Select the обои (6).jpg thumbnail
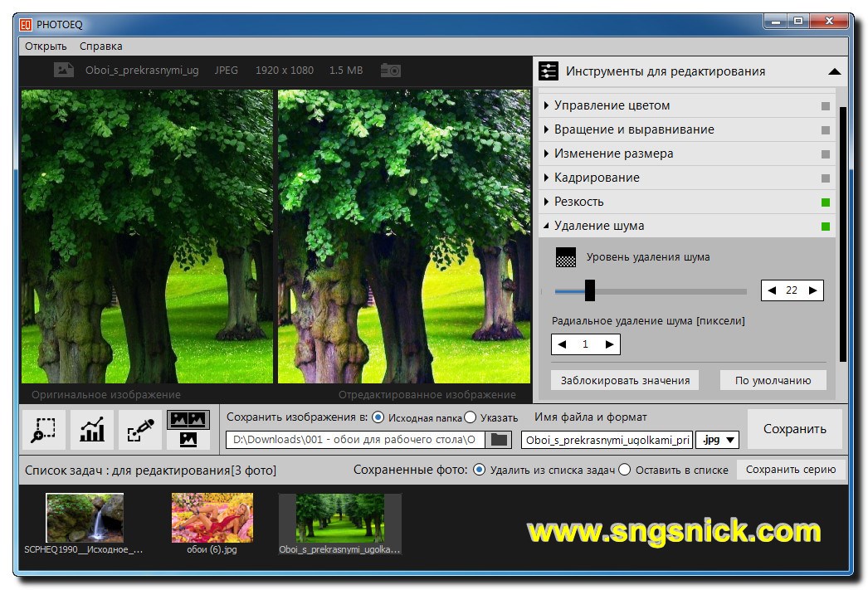Screen dimensions: 868x590 coord(212,518)
